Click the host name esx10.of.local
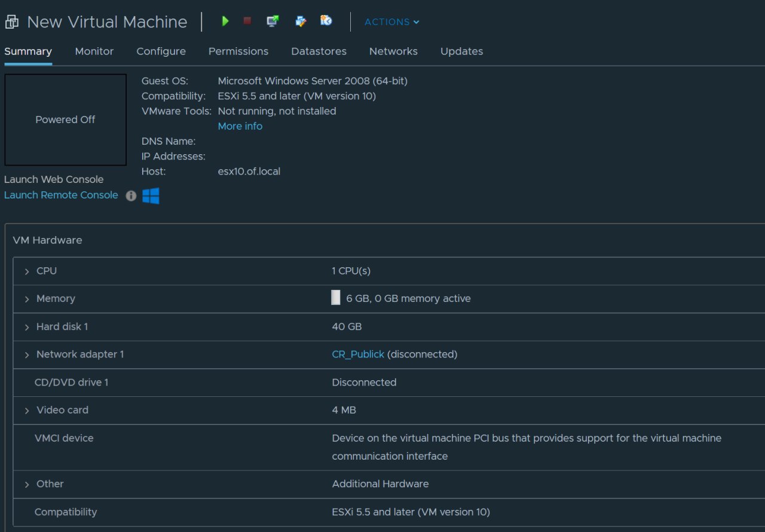Image resolution: width=765 pixels, height=532 pixels. [x=249, y=172]
